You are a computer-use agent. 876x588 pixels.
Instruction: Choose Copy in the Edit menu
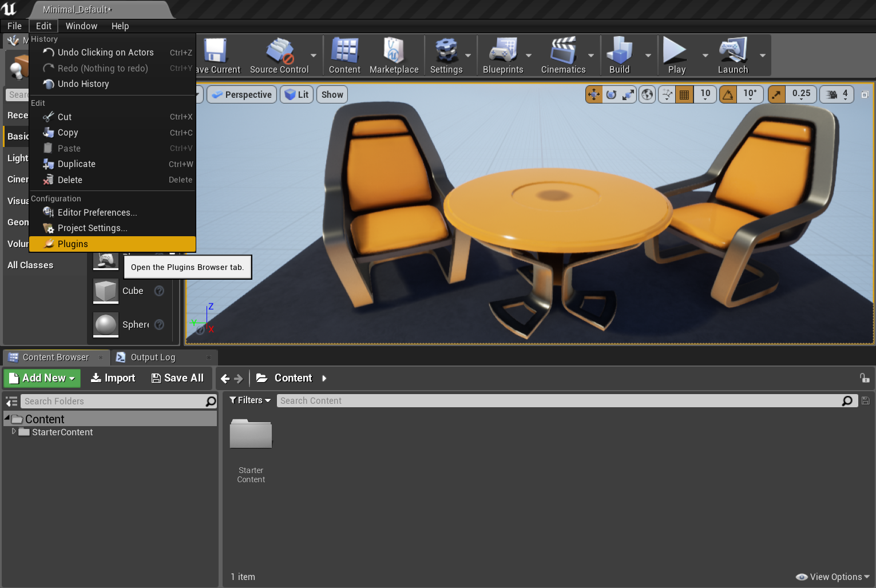click(x=113, y=132)
